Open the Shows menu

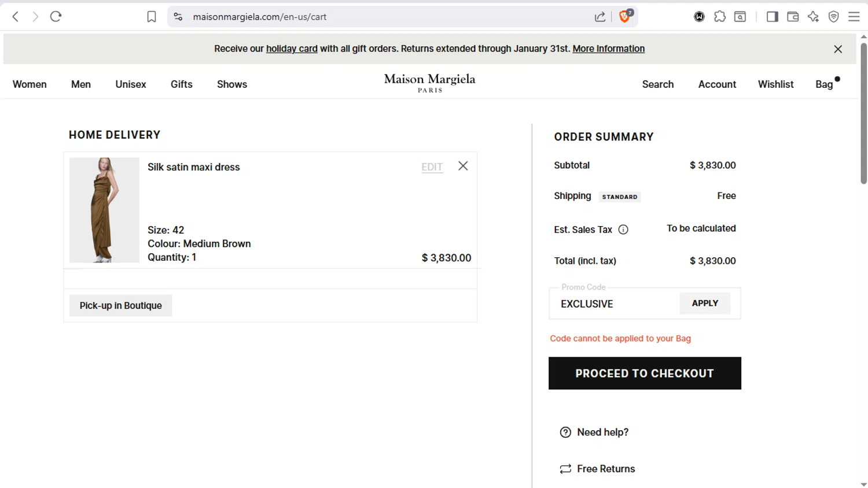coord(232,84)
